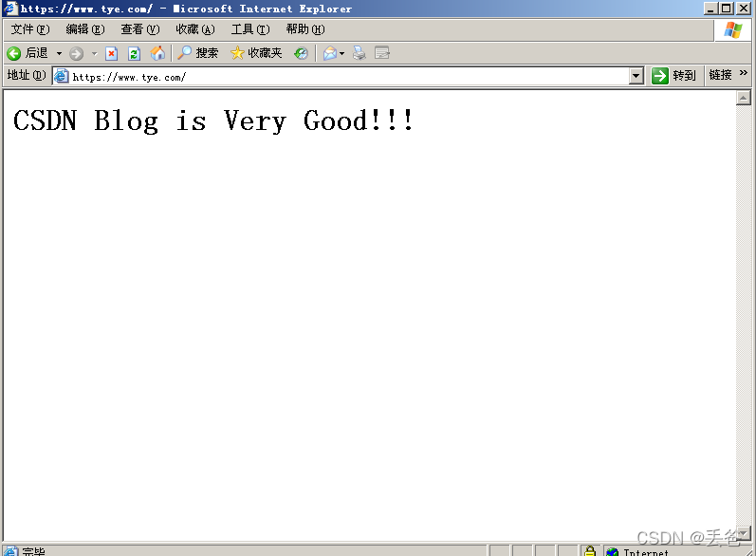The image size is (756, 556).
Task: Open the Forward history dropdown arrow
Action: pyautogui.click(x=95, y=53)
